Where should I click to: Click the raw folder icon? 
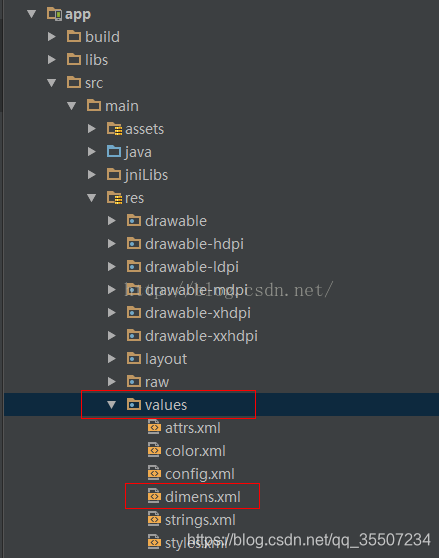coord(134,381)
